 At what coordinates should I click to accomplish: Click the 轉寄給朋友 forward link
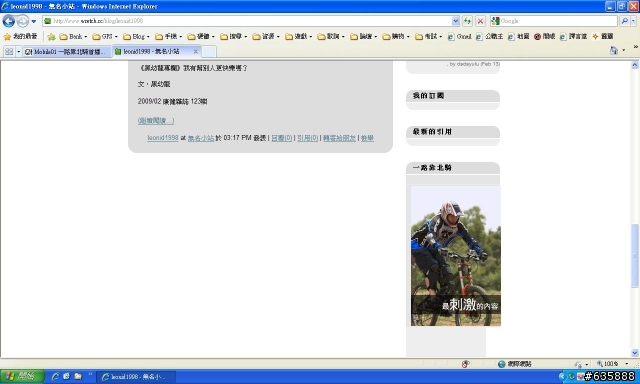click(339, 138)
